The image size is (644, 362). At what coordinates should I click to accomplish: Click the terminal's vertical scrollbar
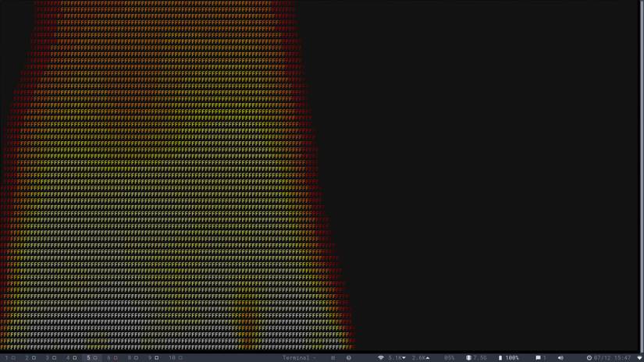[x=642, y=176]
